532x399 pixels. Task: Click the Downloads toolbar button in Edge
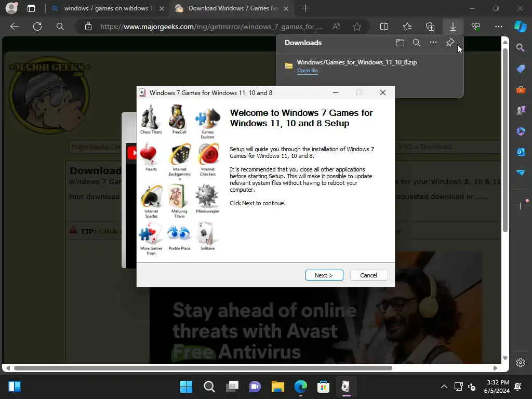click(x=453, y=26)
